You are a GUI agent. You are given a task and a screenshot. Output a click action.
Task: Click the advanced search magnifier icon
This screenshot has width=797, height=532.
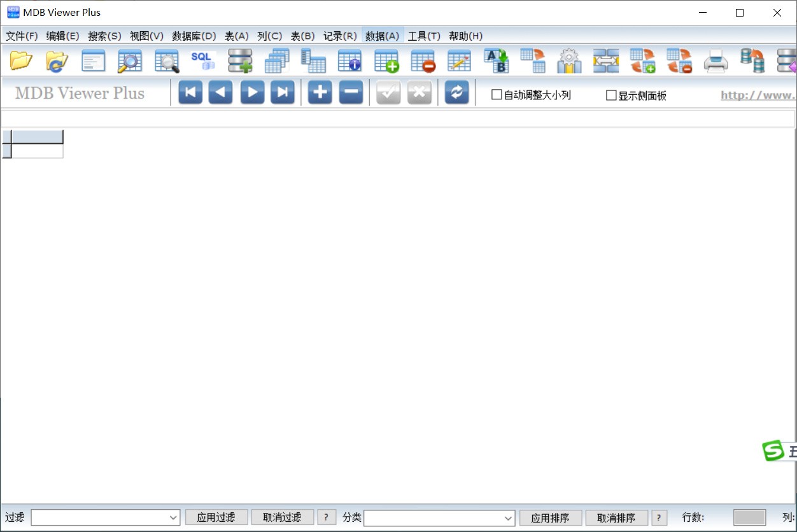(167, 61)
